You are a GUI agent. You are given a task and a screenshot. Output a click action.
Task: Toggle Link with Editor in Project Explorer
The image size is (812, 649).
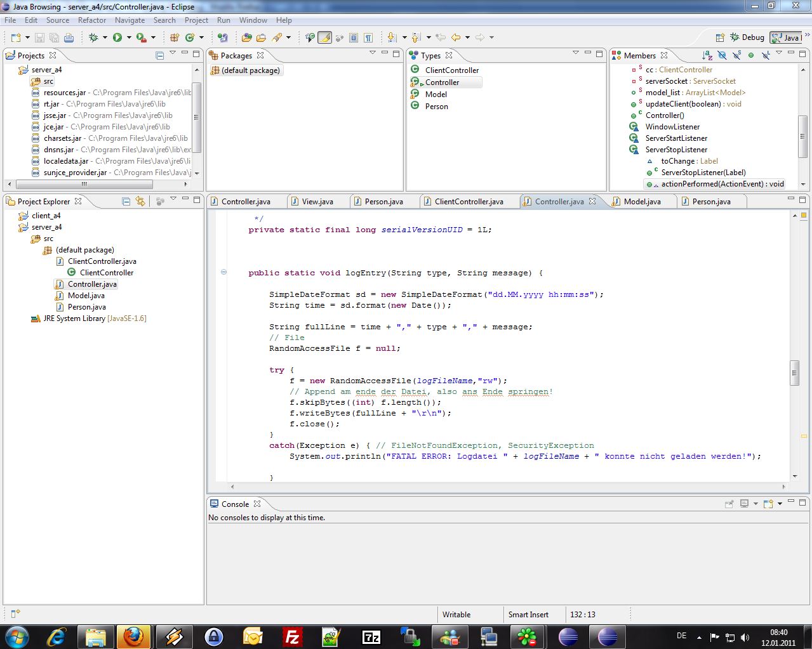[x=140, y=201]
